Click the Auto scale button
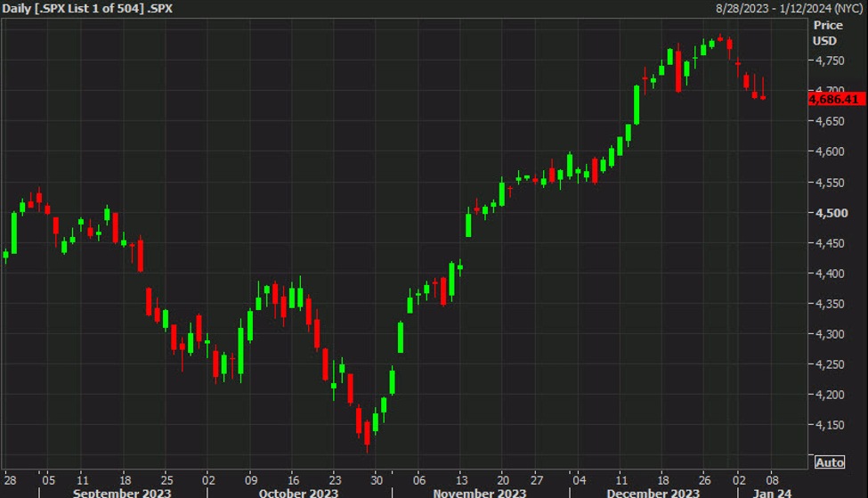 [x=829, y=462]
